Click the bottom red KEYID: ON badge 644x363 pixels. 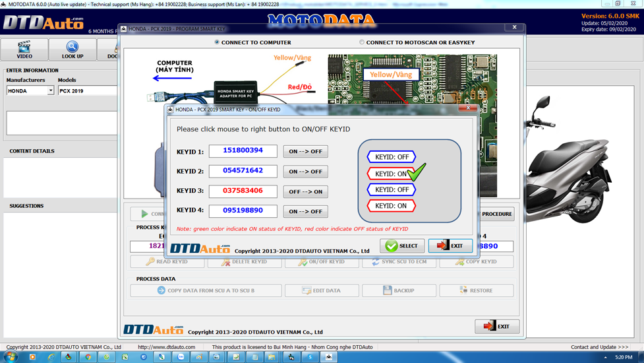(392, 205)
